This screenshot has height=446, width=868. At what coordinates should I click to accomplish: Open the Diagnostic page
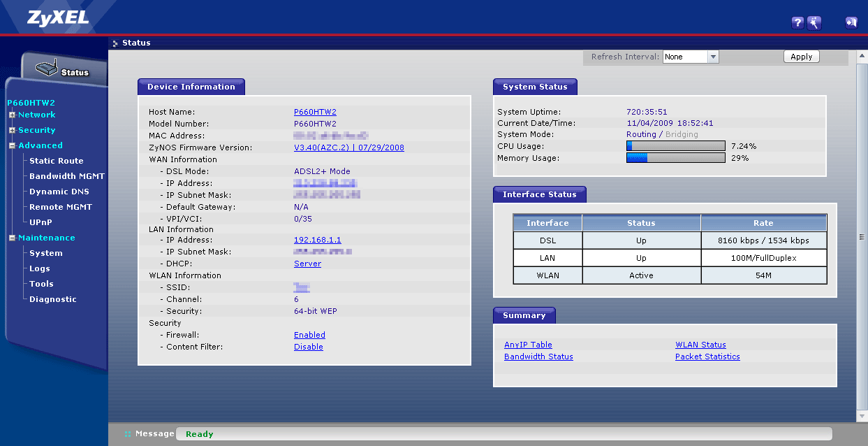tap(53, 299)
